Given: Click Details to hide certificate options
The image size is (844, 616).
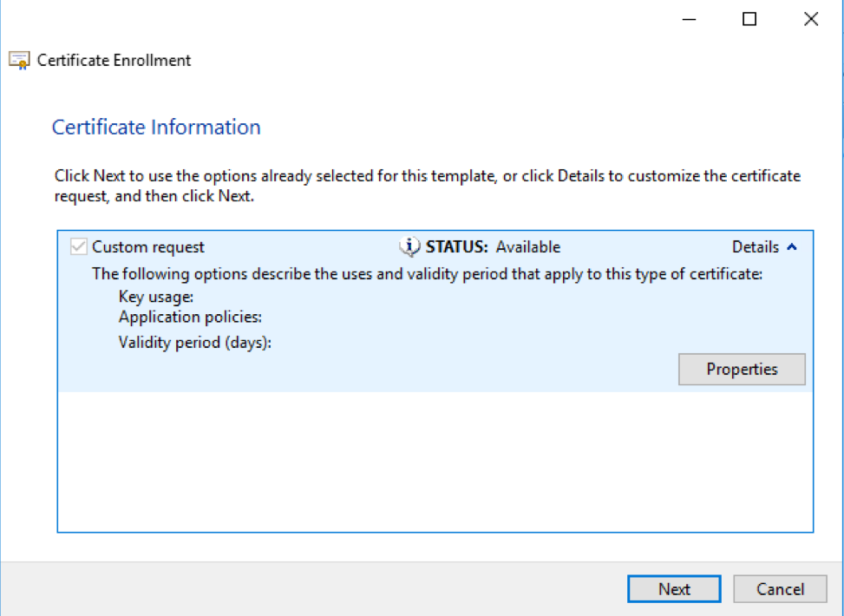Looking at the screenshot, I should coord(756,246).
